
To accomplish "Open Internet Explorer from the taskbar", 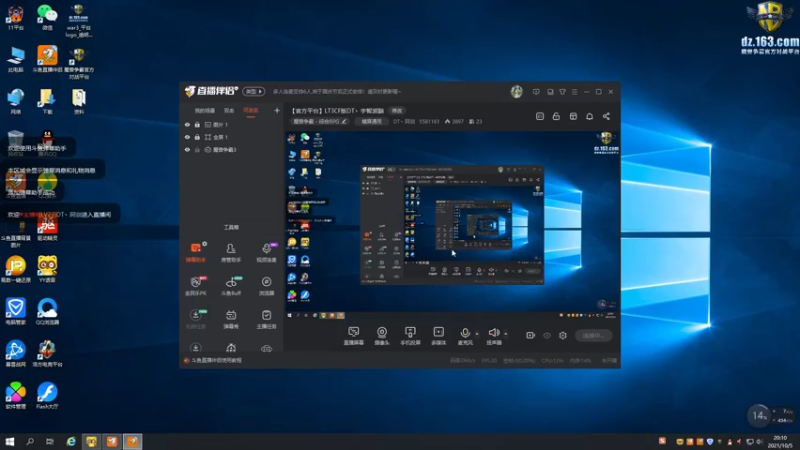I will pyautogui.click(x=71, y=441).
